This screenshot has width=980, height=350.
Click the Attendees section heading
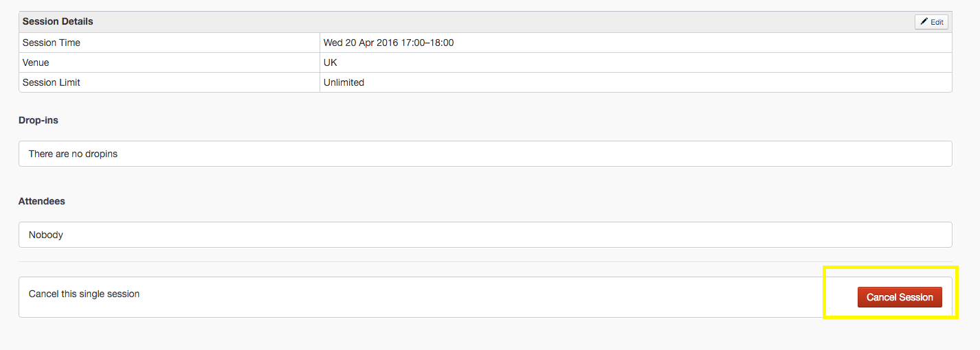coord(42,201)
